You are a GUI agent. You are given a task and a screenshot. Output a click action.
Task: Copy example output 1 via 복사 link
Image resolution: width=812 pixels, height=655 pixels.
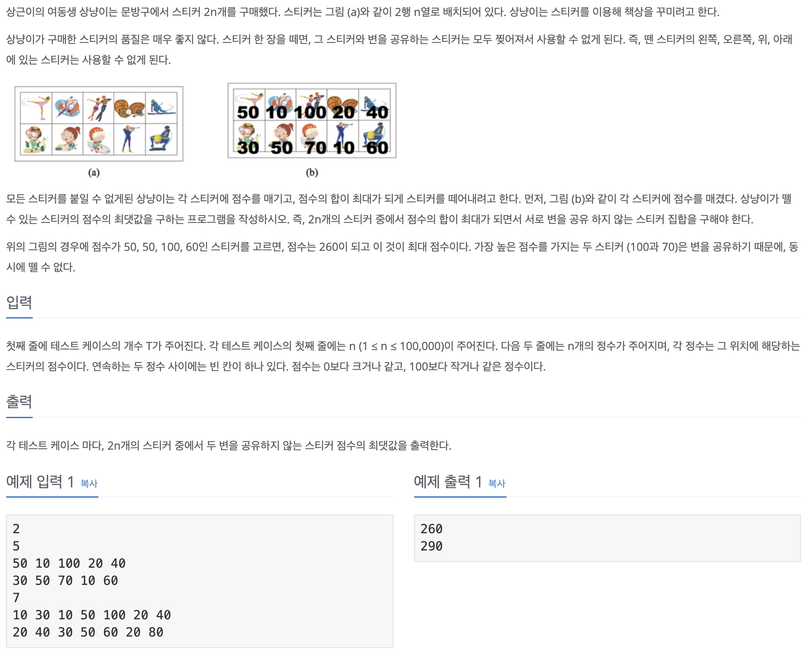click(x=497, y=484)
